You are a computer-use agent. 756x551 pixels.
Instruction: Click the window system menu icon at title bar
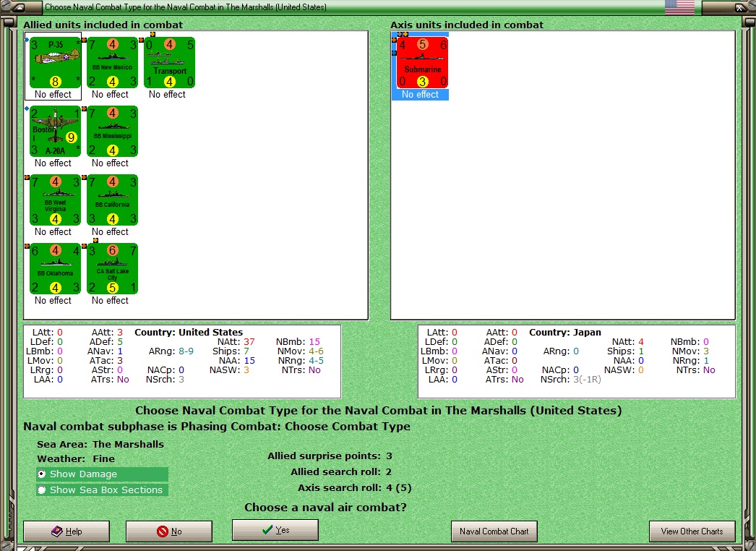[18, 7]
